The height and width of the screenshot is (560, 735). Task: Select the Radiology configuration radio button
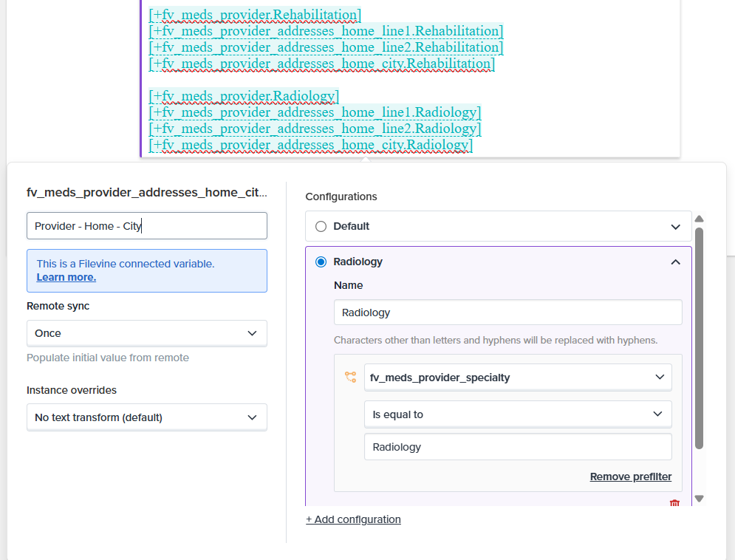point(321,262)
